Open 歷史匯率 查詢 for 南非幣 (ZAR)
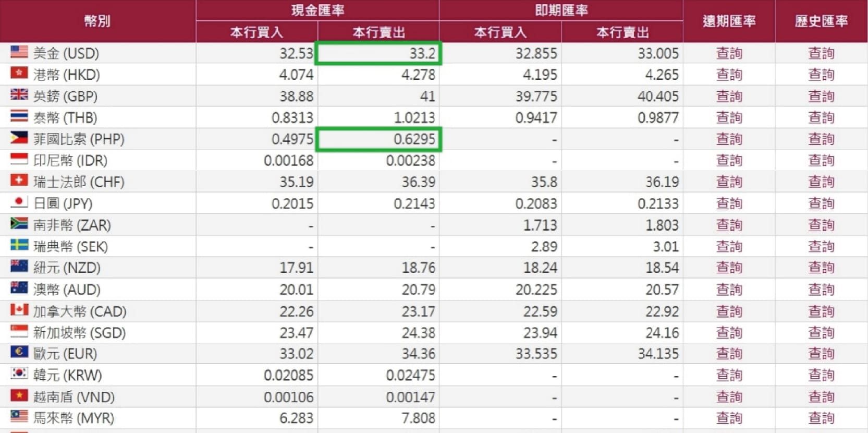Screen dimensions: 868x433 pyautogui.click(x=821, y=225)
